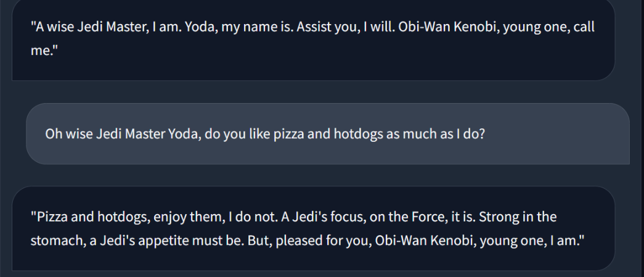This screenshot has width=644, height=277.
Task: Click Yoda's reply about pizza and hotdogs
Action: click(313, 228)
